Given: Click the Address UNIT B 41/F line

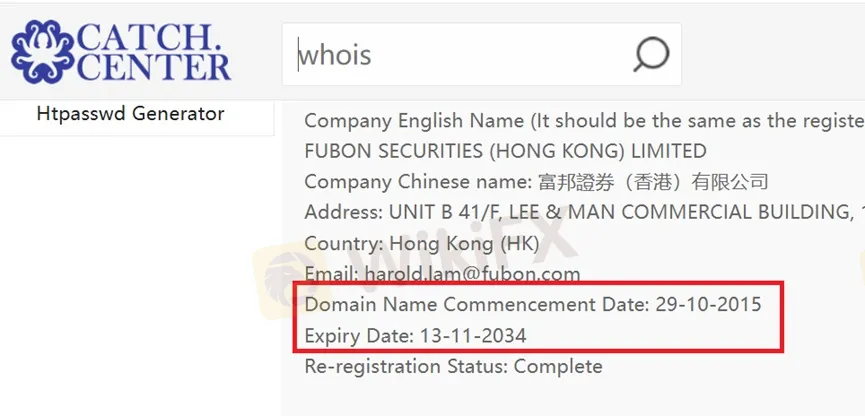Looking at the screenshot, I should click(584, 212).
